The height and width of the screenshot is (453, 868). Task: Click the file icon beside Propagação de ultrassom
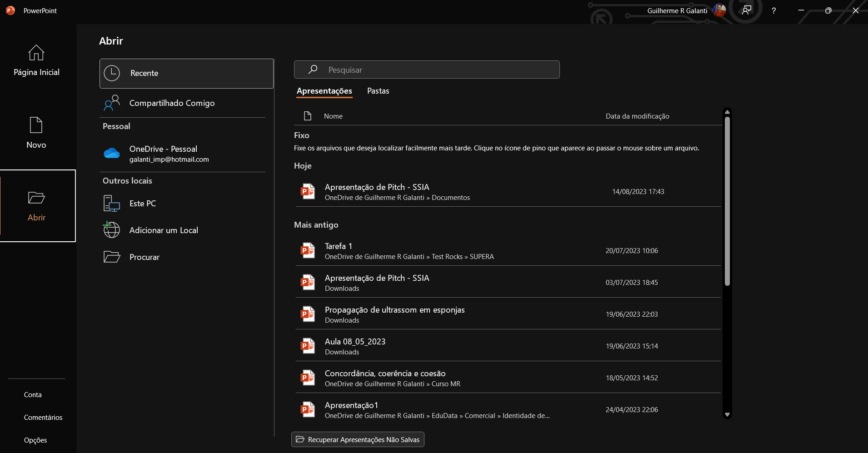[x=308, y=314]
